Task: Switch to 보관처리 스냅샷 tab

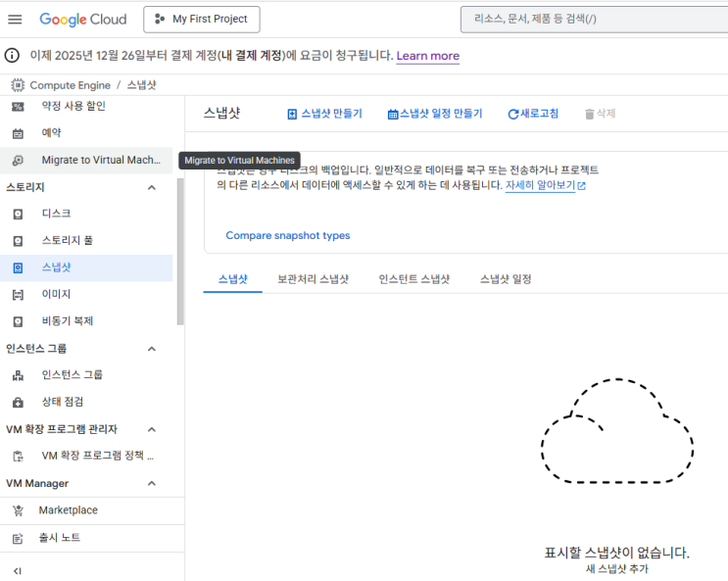Action: click(x=313, y=279)
